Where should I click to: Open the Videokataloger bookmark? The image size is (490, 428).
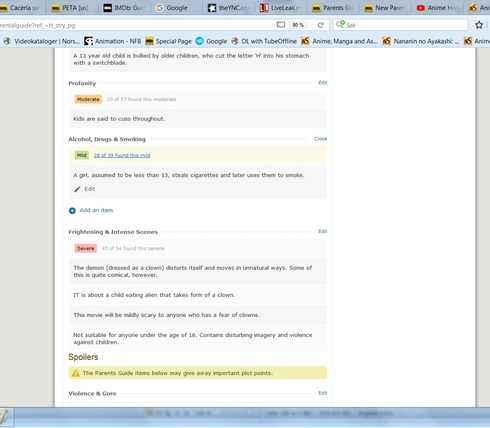point(42,41)
